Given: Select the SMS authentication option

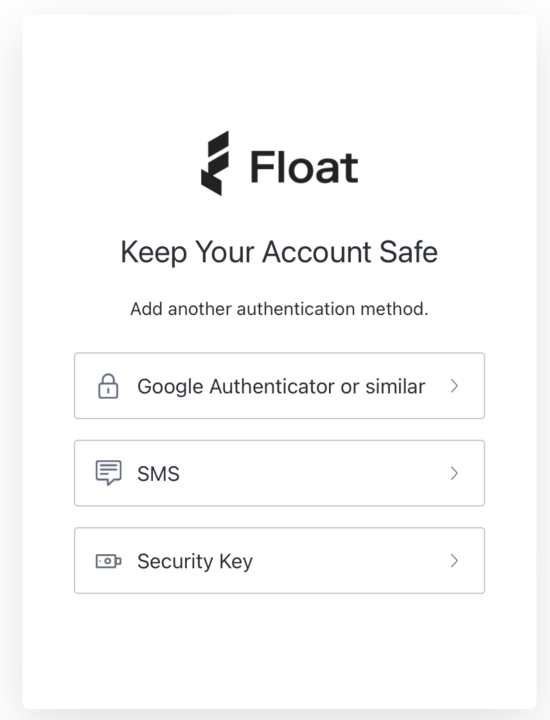Looking at the screenshot, I should pyautogui.click(x=279, y=473).
